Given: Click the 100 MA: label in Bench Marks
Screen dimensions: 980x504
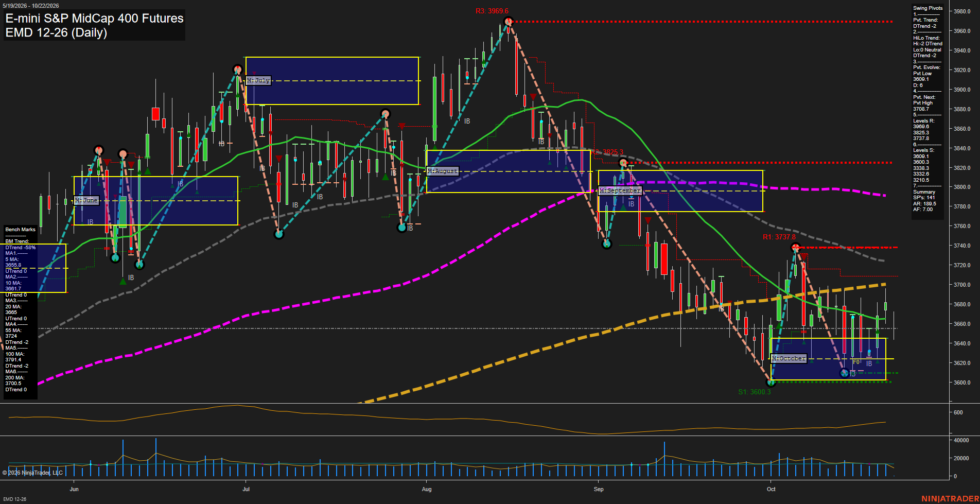Looking at the screenshot, I should pyautogui.click(x=15, y=354).
